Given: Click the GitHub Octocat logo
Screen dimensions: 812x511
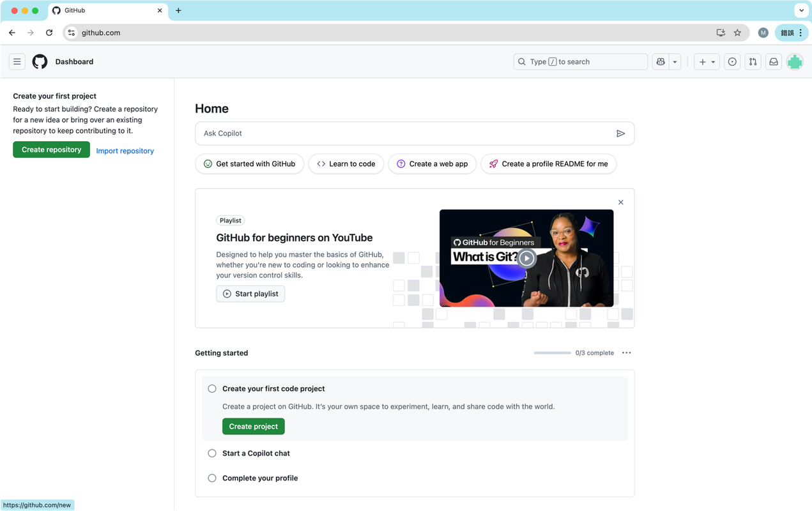Looking at the screenshot, I should click(x=40, y=62).
